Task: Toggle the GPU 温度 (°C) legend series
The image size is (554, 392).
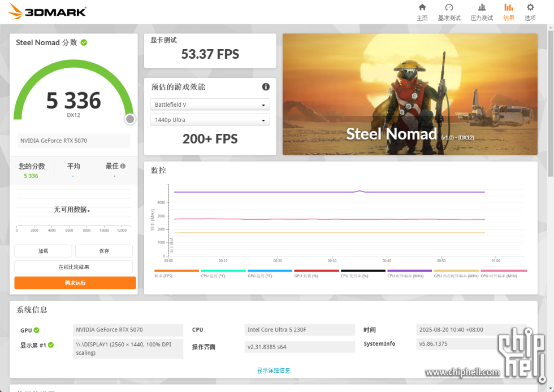Action: pos(270,274)
